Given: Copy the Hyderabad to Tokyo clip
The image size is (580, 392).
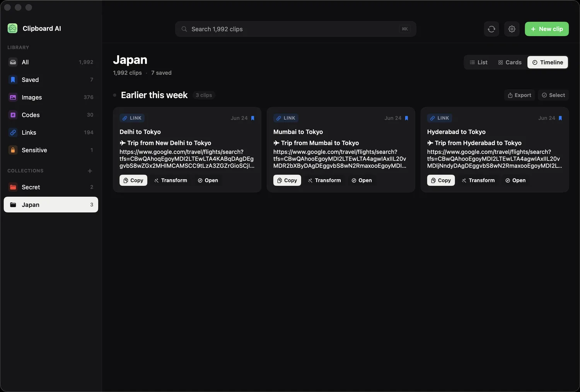Looking at the screenshot, I should (x=441, y=180).
